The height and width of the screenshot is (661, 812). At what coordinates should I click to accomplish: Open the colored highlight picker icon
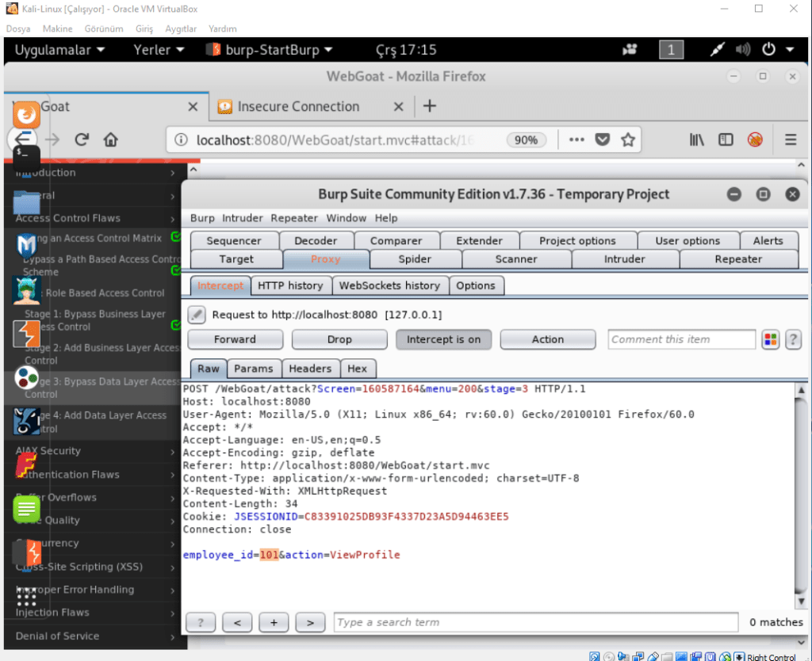770,340
